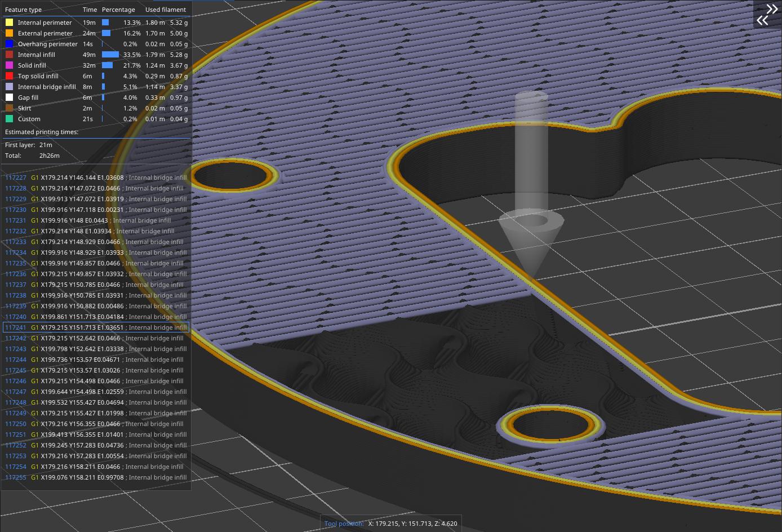Click the orange External perimeter color swatch

click(8, 33)
